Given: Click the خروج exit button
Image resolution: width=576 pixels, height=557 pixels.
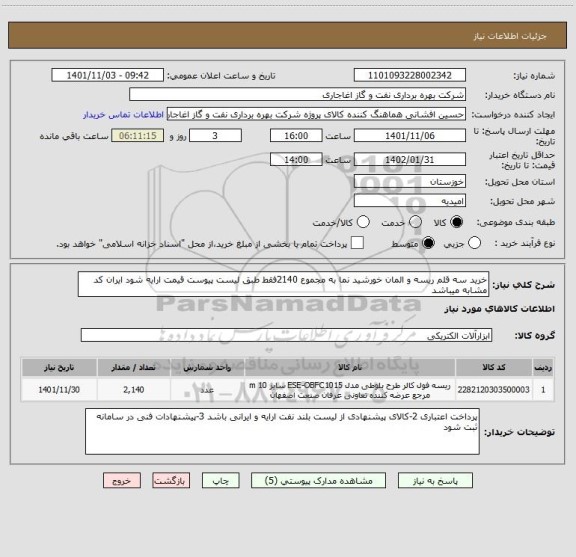Looking at the screenshot, I should 122,481.
